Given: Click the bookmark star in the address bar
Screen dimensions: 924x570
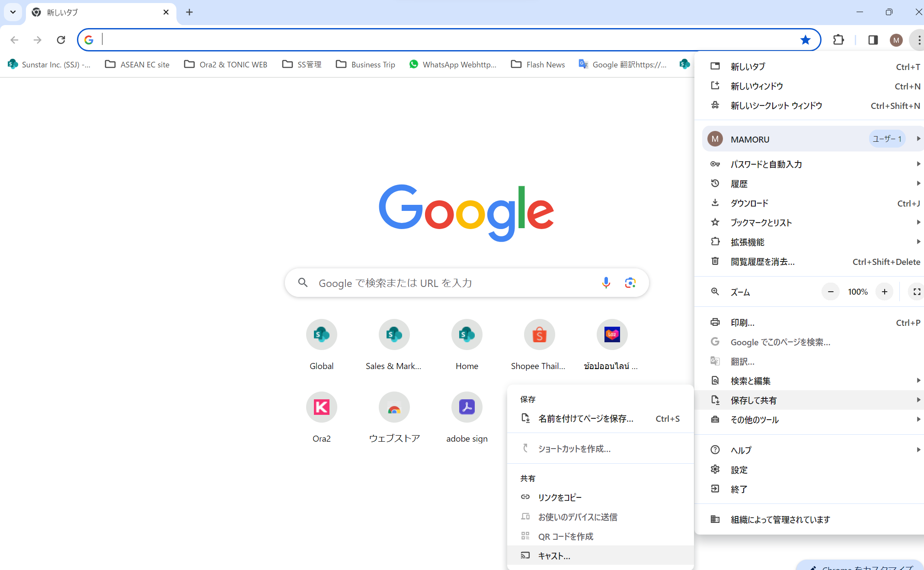Looking at the screenshot, I should click(805, 40).
